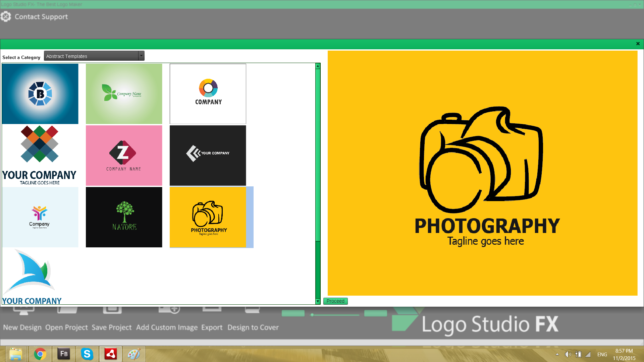Click the Proceed button
This screenshot has width=644, height=362.
click(x=335, y=301)
